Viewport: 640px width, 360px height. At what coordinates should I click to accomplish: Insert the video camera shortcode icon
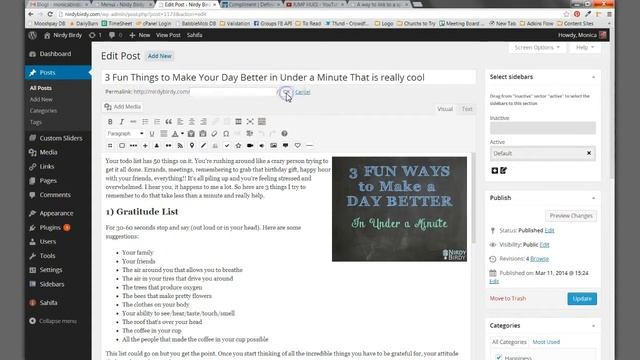pos(250,145)
